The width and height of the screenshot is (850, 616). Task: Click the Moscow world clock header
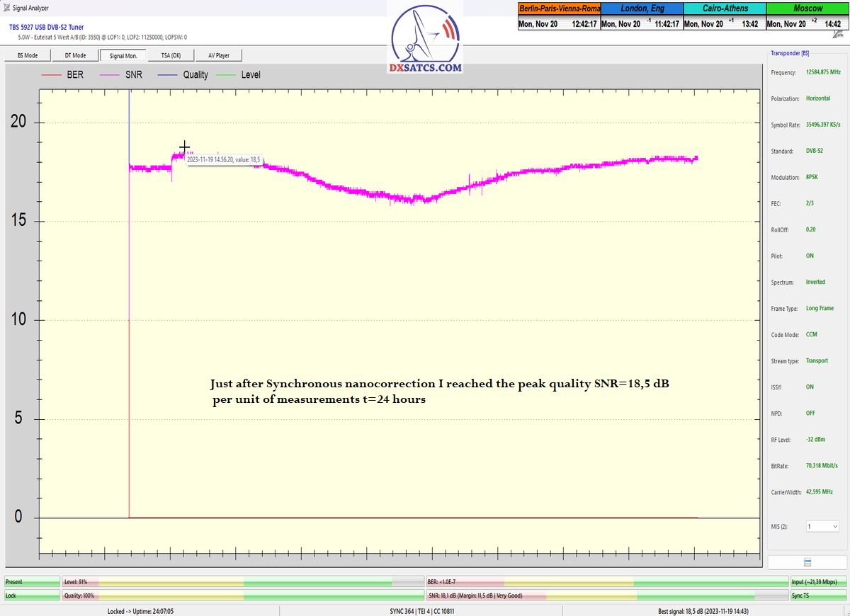pyautogui.click(x=807, y=8)
